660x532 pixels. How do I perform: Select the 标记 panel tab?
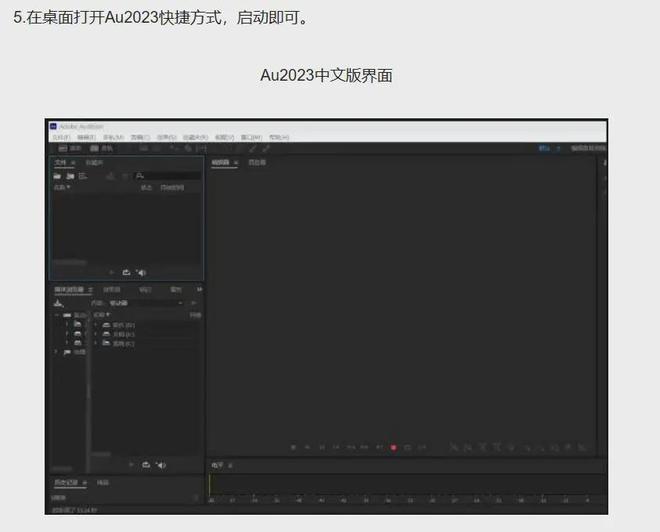pyautogui.click(x=145, y=290)
